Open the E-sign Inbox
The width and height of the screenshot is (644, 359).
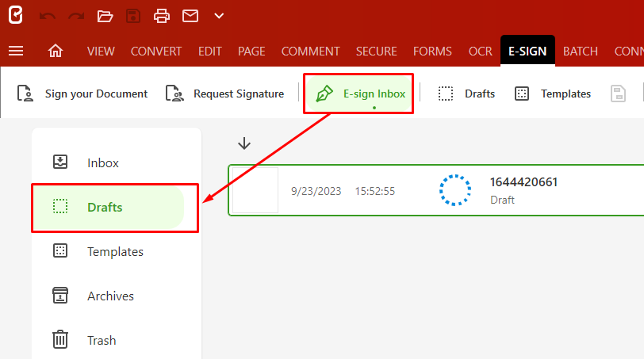click(360, 94)
